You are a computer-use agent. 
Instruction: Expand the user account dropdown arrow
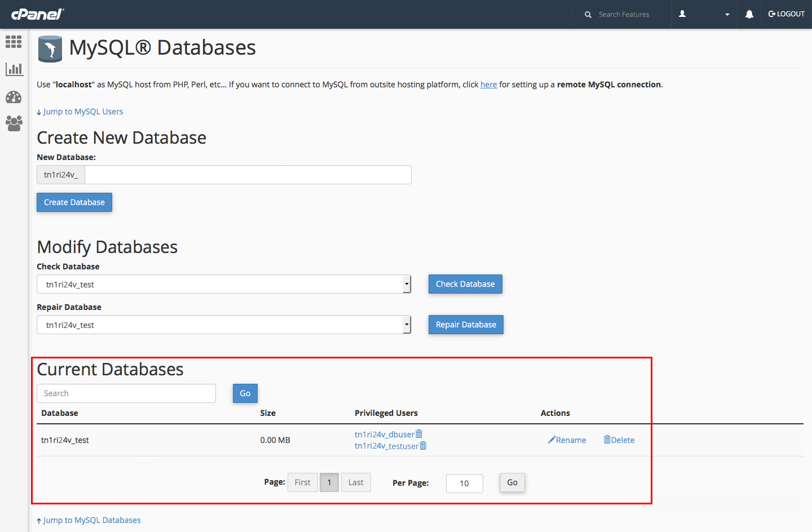[x=727, y=15]
